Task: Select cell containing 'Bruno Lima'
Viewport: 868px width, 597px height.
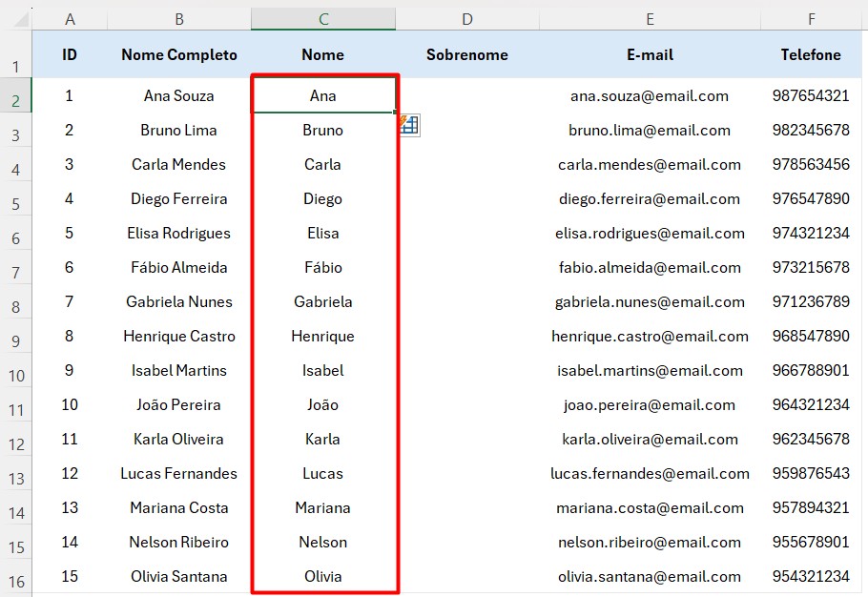Action: 179,130
